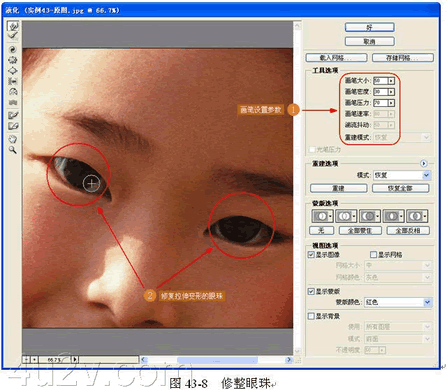Click the 不透明度 opacity popup arrow

[x=382, y=350]
